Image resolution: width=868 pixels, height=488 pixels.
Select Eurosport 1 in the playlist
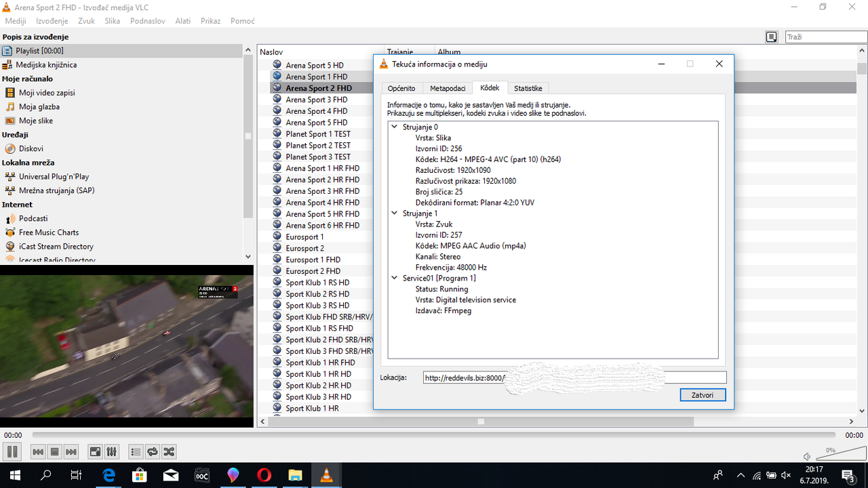(304, 237)
